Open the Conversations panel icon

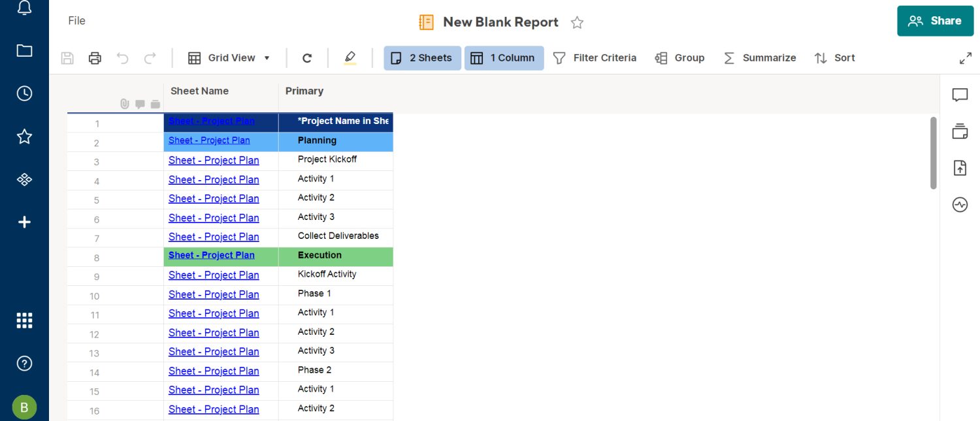click(x=960, y=95)
